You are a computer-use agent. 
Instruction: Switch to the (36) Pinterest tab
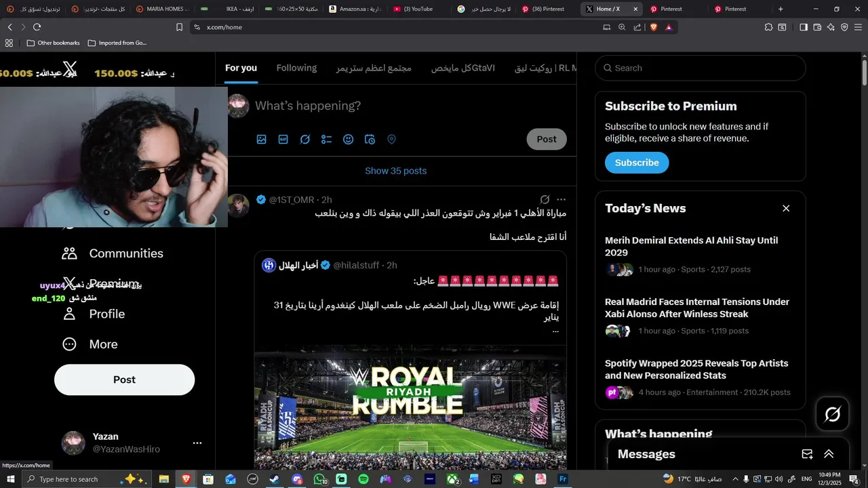click(x=547, y=9)
